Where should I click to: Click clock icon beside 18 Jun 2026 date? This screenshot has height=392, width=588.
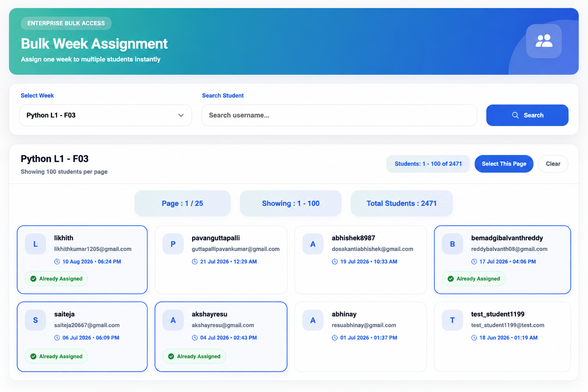[474, 338]
